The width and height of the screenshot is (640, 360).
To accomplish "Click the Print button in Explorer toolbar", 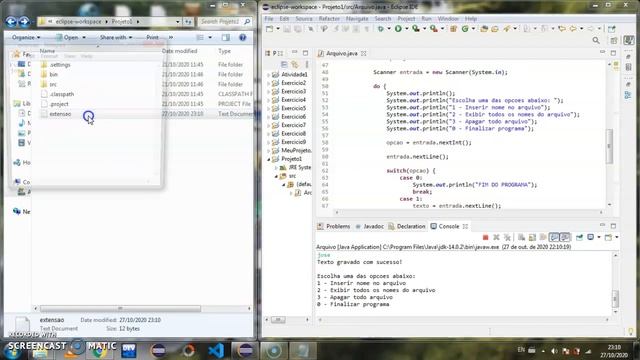I will coord(152,37).
